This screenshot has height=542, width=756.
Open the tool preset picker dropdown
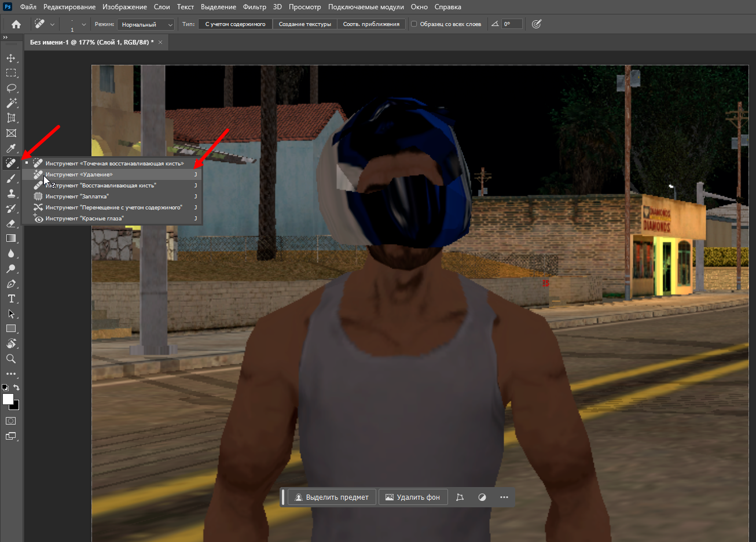[x=52, y=24]
